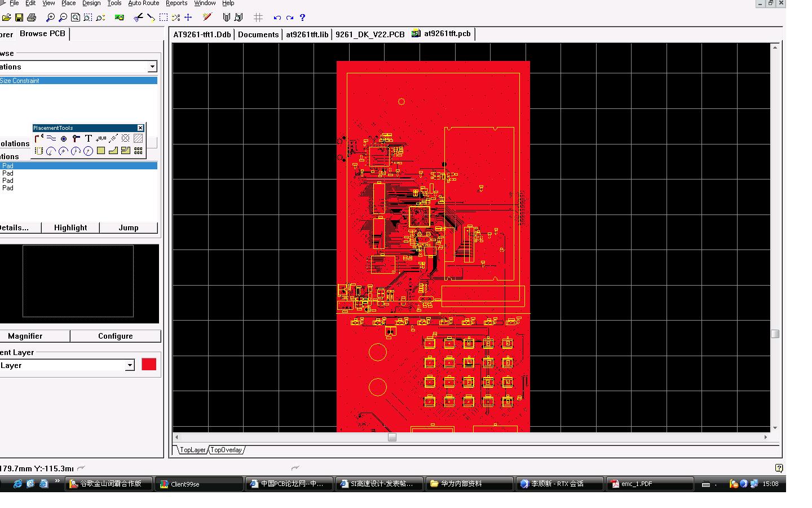
Task: Click the vertical scrollbar thumb
Action: tap(775, 334)
